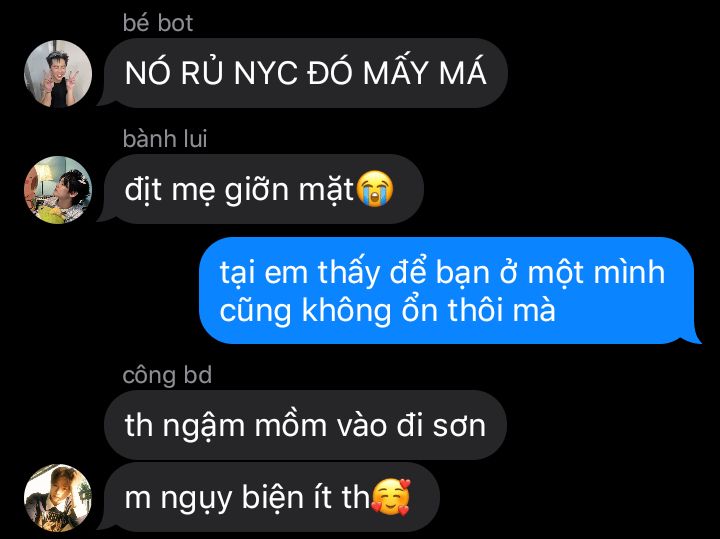Click the words 'MẤY MÁ' in the top message
The height and width of the screenshot is (539, 720).
point(424,73)
